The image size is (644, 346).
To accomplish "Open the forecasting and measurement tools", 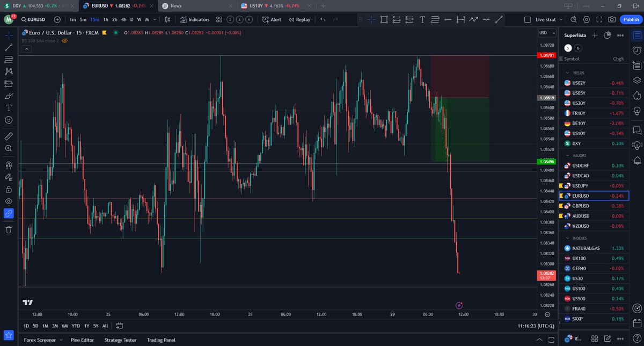I will tap(9, 83).
